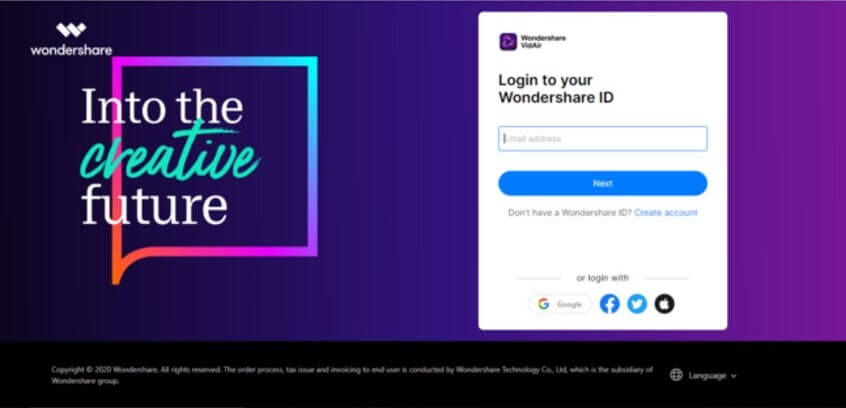Click the 'Login to your Wondershare ID' heading
This screenshot has width=846, height=408.
click(x=556, y=89)
